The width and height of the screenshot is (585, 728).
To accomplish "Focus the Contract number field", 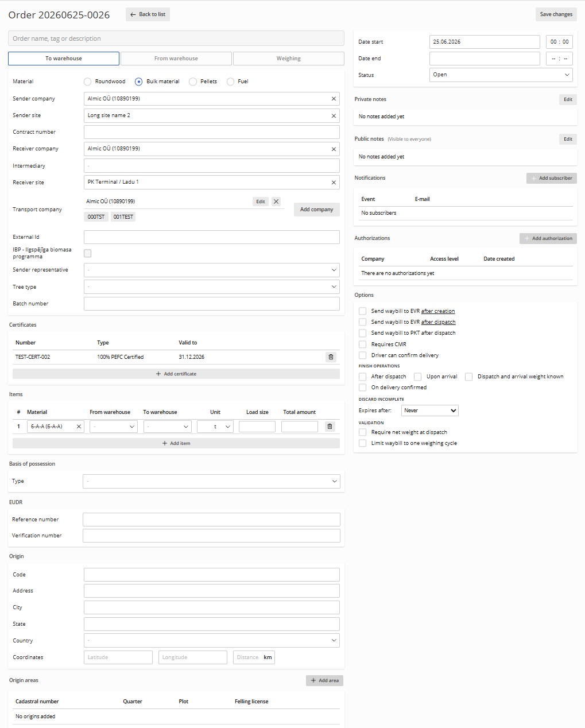I will pyautogui.click(x=212, y=132).
